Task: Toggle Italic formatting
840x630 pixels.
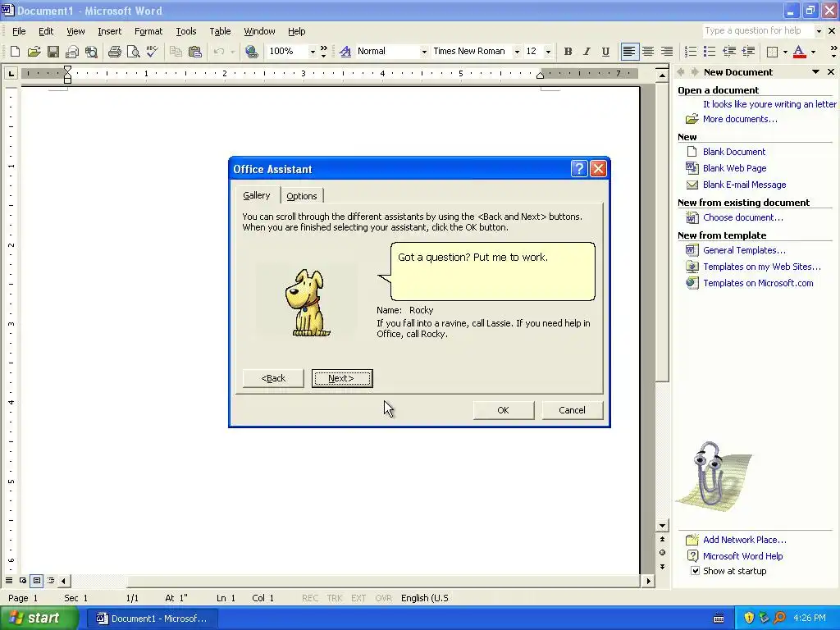Action: point(587,52)
